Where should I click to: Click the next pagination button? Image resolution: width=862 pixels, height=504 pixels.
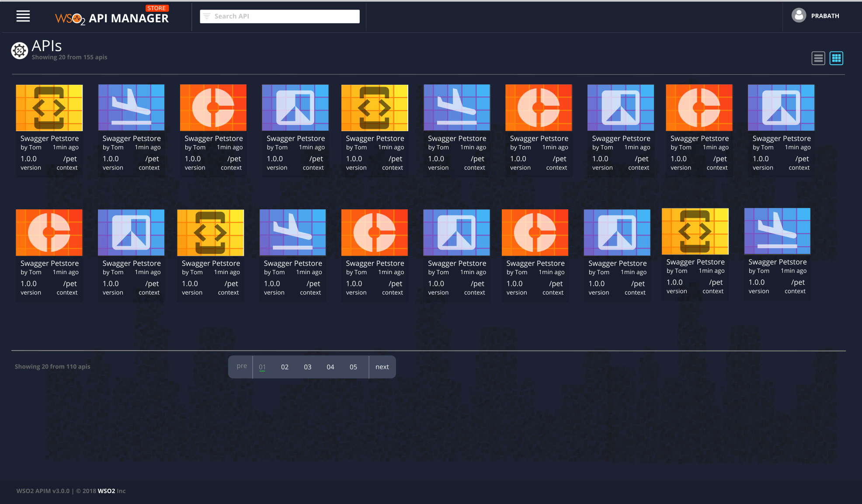(382, 367)
